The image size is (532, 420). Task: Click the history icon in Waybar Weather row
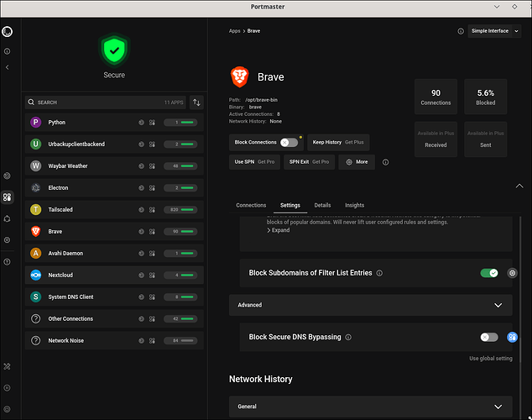(x=142, y=166)
